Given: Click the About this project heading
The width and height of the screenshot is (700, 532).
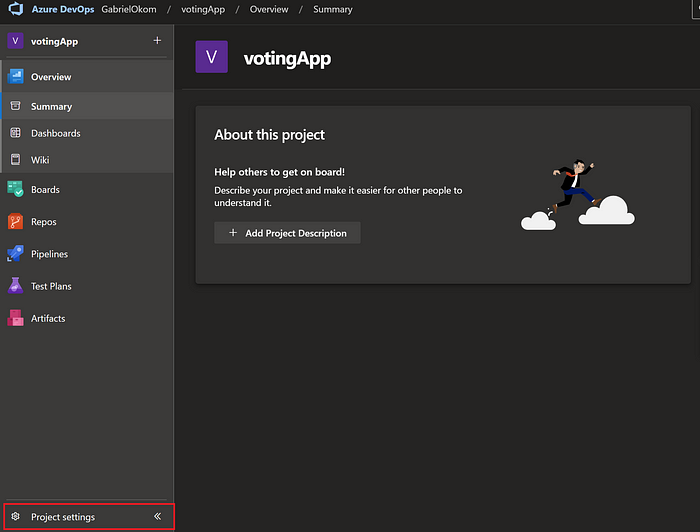Looking at the screenshot, I should 269,135.
